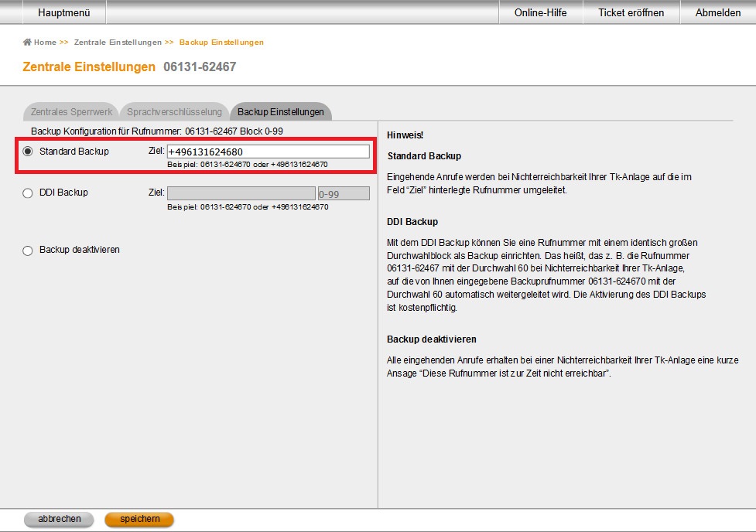Open Online-Hilfe in the top bar

click(542, 12)
